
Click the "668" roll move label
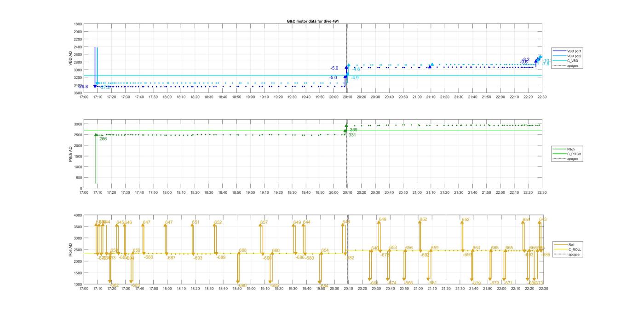[242, 250]
